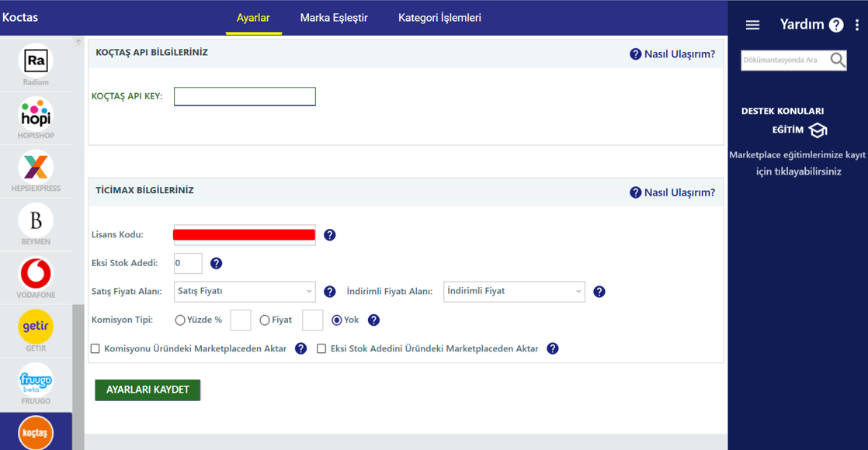Viewport: 868px width, 450px height.
Task: Open the three-dot more options menu
Action: pyautogui.click(x=857, y=25)
